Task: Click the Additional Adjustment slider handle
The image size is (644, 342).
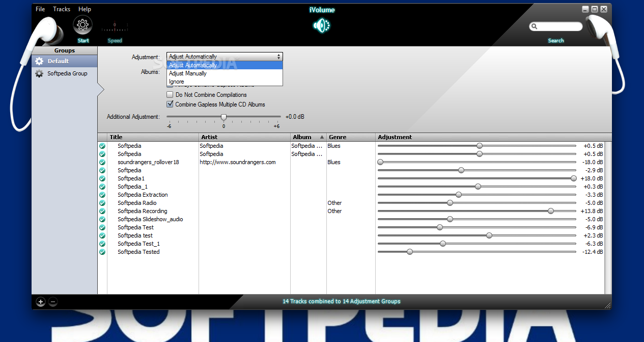Action: click(x=223, y=117)
